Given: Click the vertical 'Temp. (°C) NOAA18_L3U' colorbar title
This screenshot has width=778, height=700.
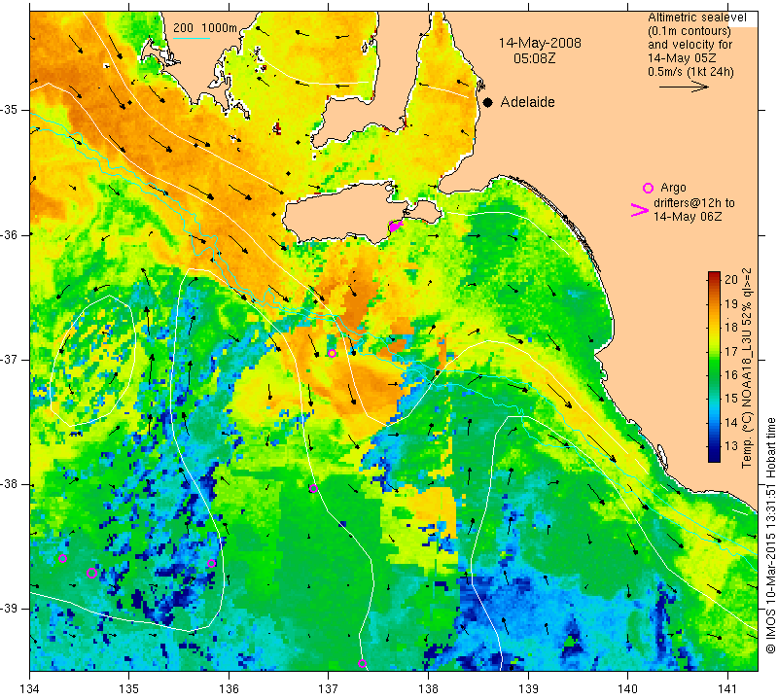Looking at the screenshot, I should pyautogui.click(x=747, y=367).
